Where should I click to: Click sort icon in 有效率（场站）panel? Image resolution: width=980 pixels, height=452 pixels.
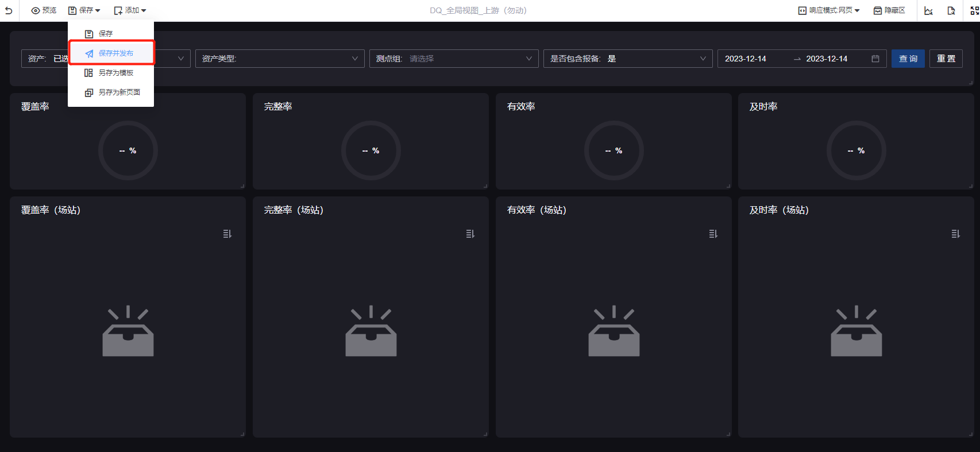[x=713, y=234]
